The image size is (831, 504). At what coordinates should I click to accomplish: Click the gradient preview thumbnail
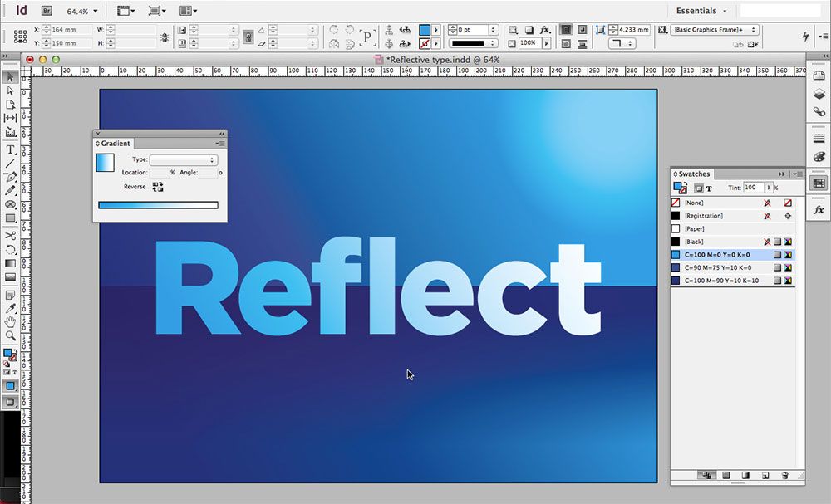point(105,163)
